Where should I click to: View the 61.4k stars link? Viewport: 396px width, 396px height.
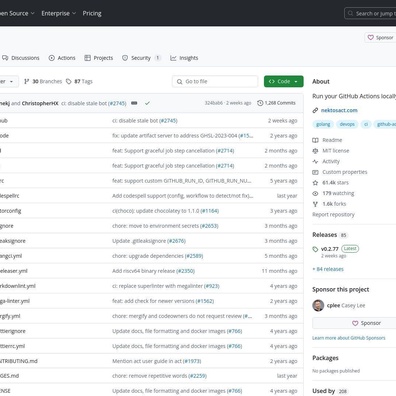pyautogui.click(x=335, y=183)
